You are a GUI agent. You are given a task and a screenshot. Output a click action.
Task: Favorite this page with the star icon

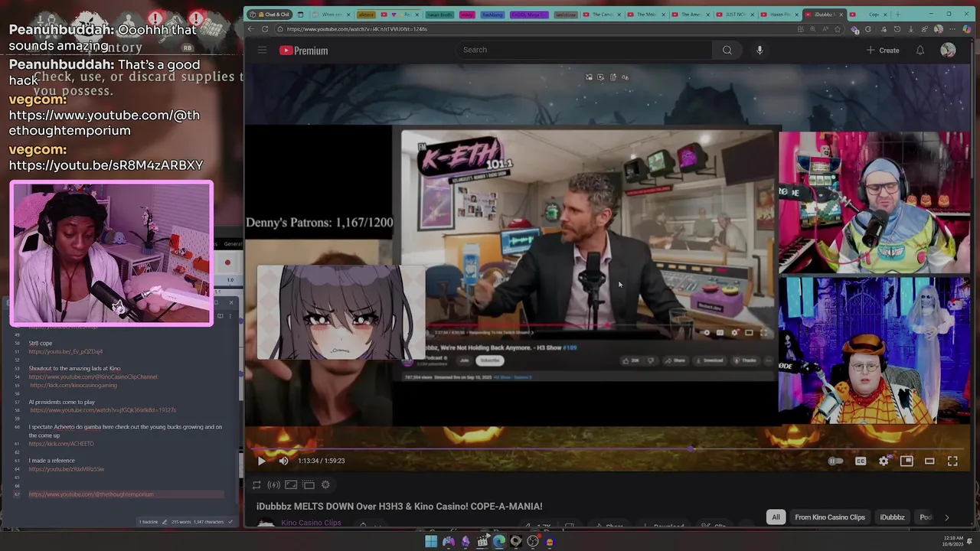838,29
